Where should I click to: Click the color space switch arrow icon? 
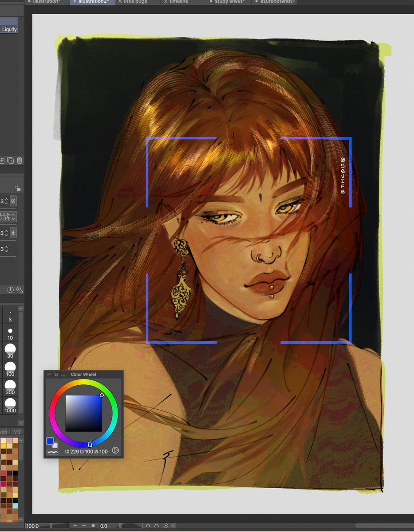point(115,450)
